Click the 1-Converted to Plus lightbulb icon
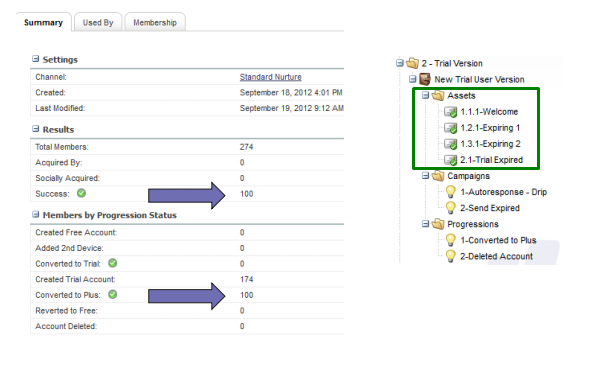The height and width of the screenshot is (385, 604). [450, 240]
